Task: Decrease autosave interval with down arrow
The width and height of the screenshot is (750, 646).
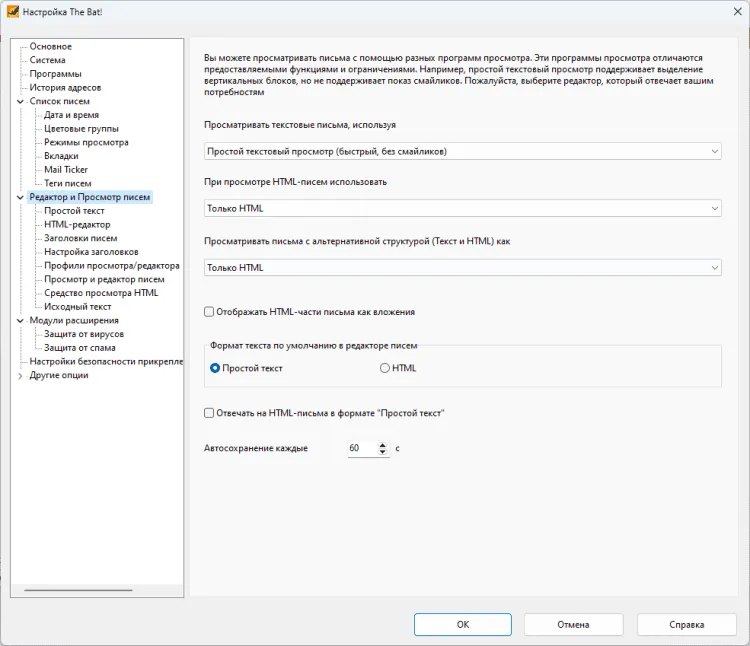Action: point(382,452)
